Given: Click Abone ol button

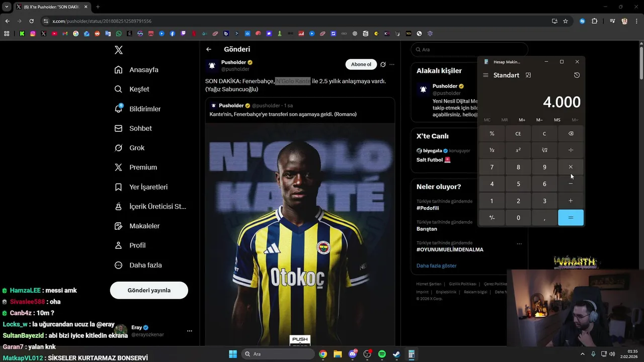Looking at the screenshot, I should [x=361, y=64].
